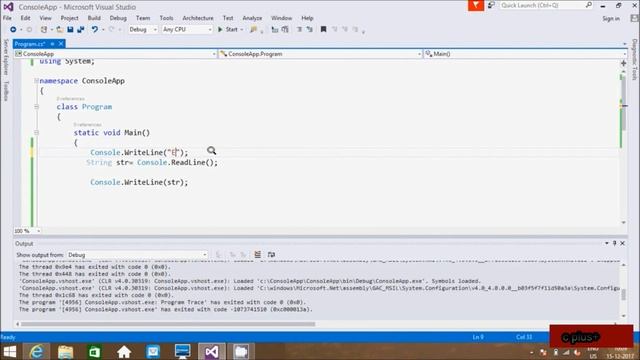Click the Output window horizontal scrollbar
Image resolution: width=640 pixels, height=360 pixels.
coord(168,324)
